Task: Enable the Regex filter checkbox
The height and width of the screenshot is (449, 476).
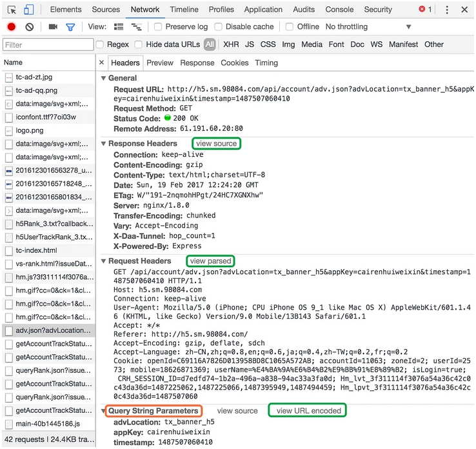Action: point(99,45)
